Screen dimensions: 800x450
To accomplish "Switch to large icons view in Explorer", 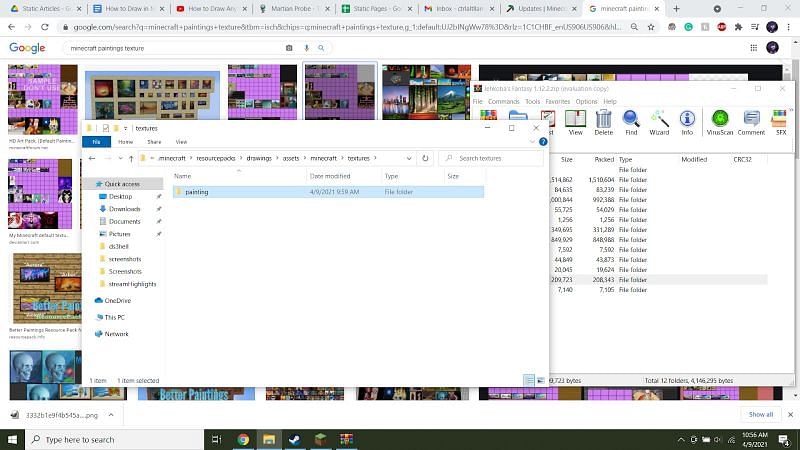I will 541,381.
